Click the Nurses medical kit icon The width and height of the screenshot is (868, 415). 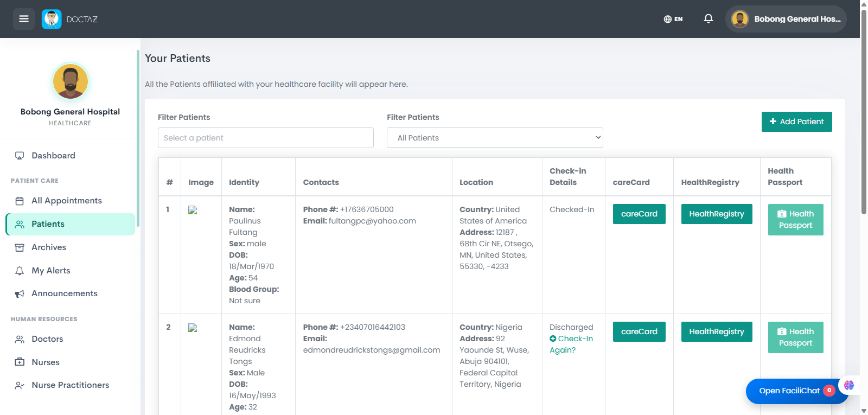click(20, 362)
